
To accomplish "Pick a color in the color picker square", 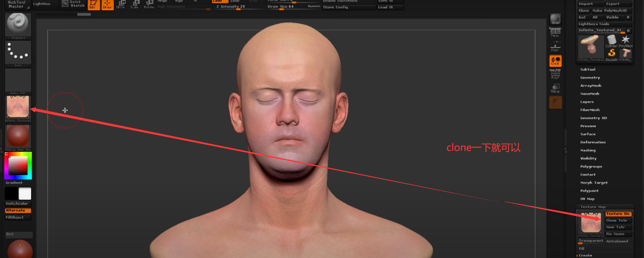I will 18,166.
